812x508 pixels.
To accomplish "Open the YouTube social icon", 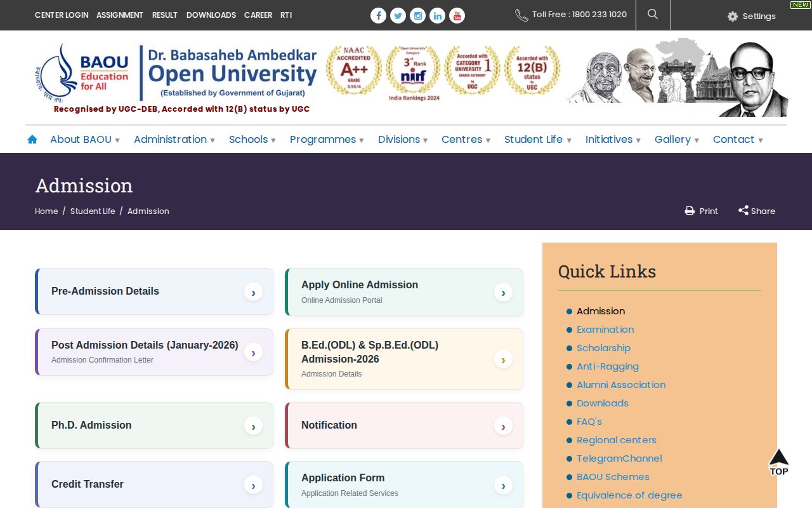I will (457, 15).
